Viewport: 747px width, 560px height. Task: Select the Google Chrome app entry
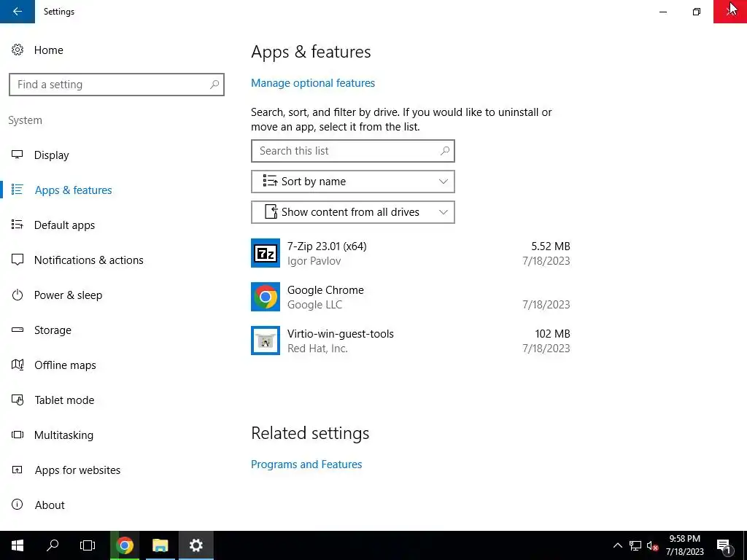coord(411,297)
